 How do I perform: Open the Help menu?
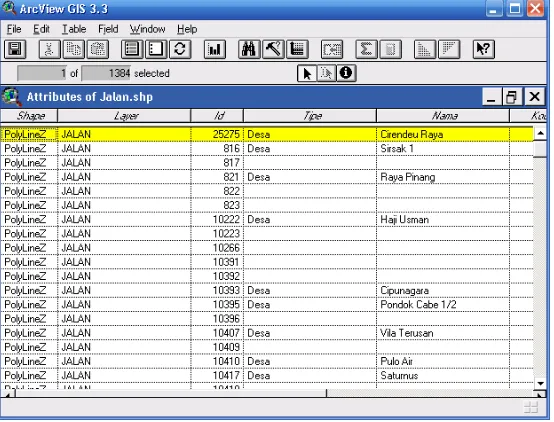187,29
